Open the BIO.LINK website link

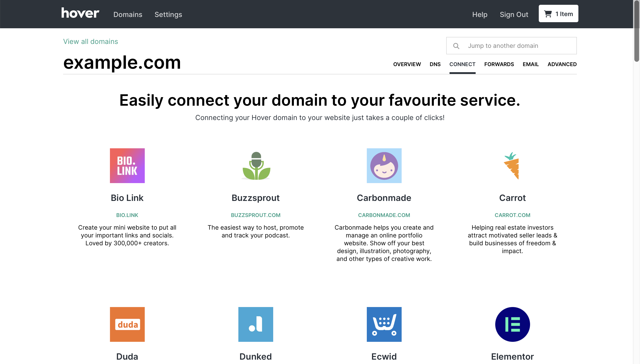pyautogui.click(x=127, y=215)
